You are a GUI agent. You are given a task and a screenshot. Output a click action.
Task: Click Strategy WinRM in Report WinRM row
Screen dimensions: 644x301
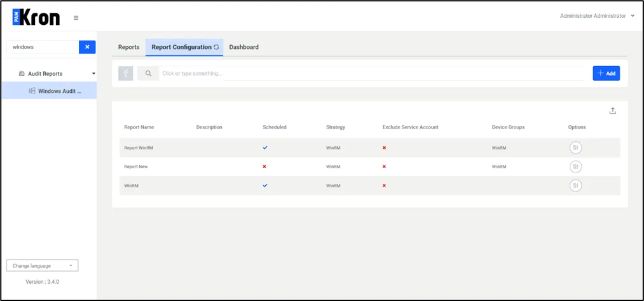[x=333, y=148]
